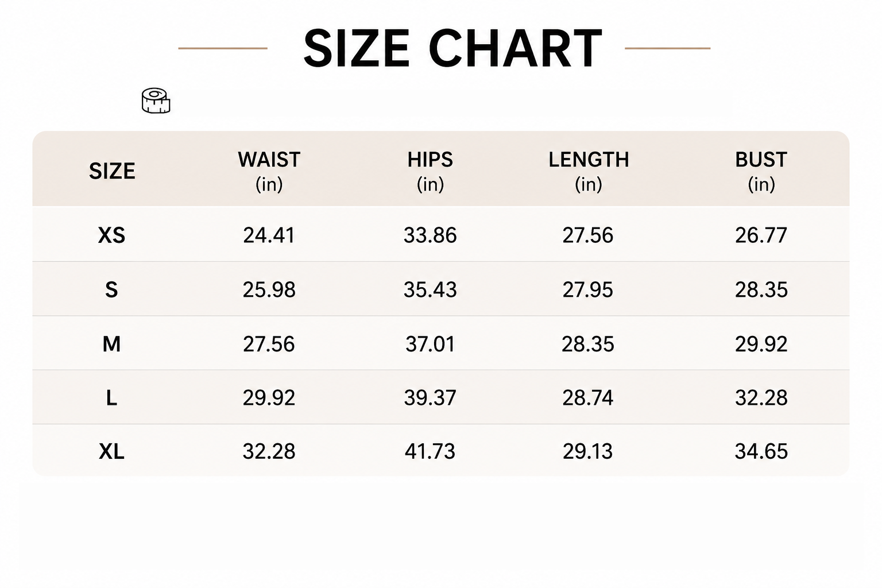
Task: Click the HIPS (in) column header
Action: coord(430,171)
